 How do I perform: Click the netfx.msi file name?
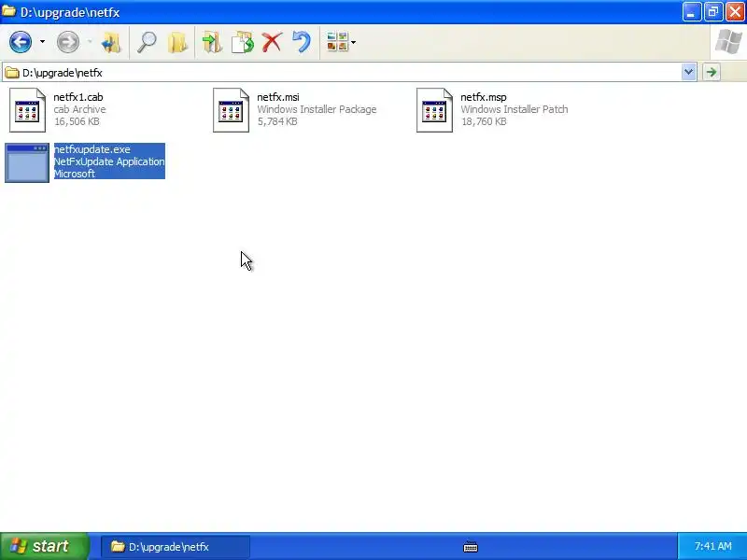278,97
